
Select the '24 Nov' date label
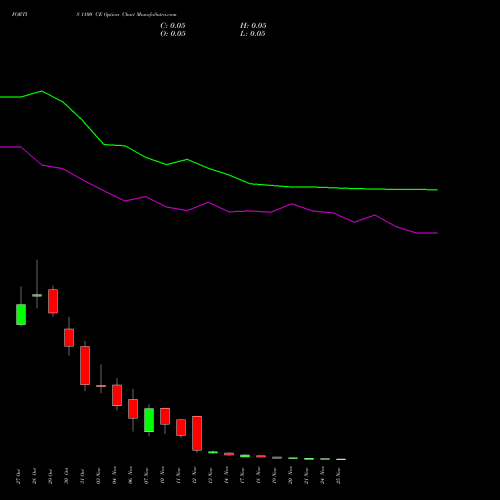322,476
